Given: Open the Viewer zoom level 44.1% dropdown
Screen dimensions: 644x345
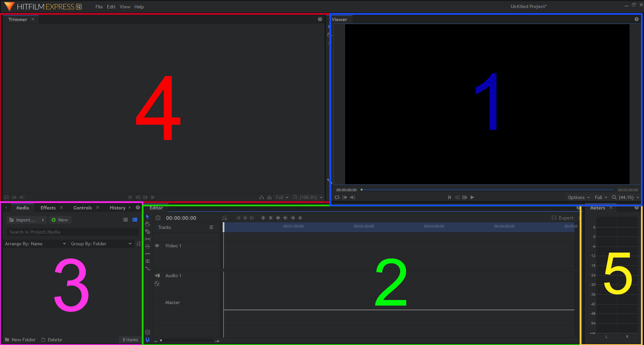Looking at the screenshot, I should (x=626, y=197).
